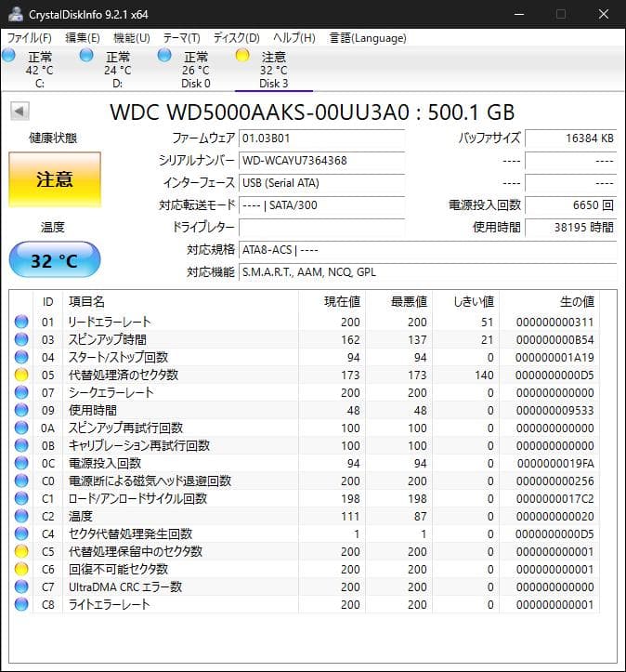
Task: Click yellow orb for C5 代替処理保留中のセクタ数
Action: pyautogui.click(x=21, y=551)
